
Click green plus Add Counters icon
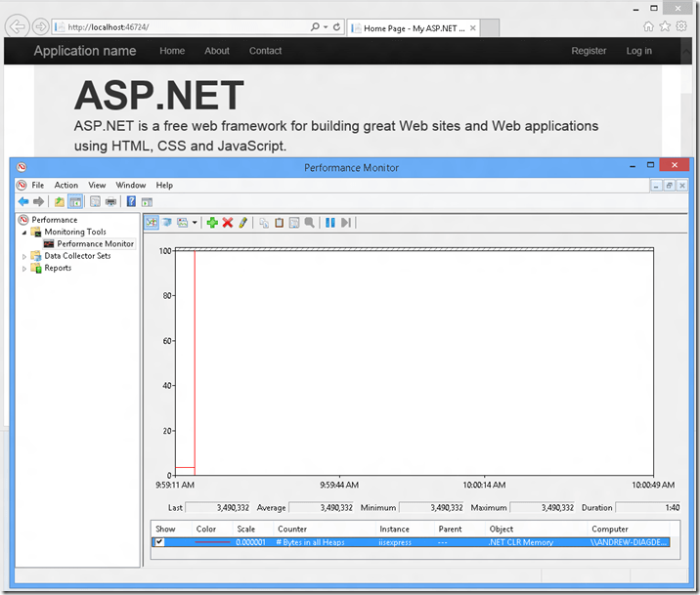(212, 223)
